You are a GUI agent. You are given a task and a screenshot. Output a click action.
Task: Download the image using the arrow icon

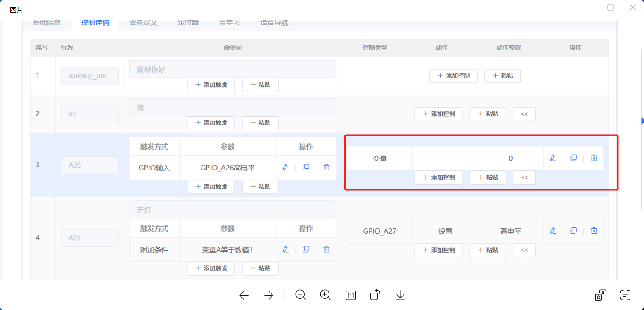(400, 295)
